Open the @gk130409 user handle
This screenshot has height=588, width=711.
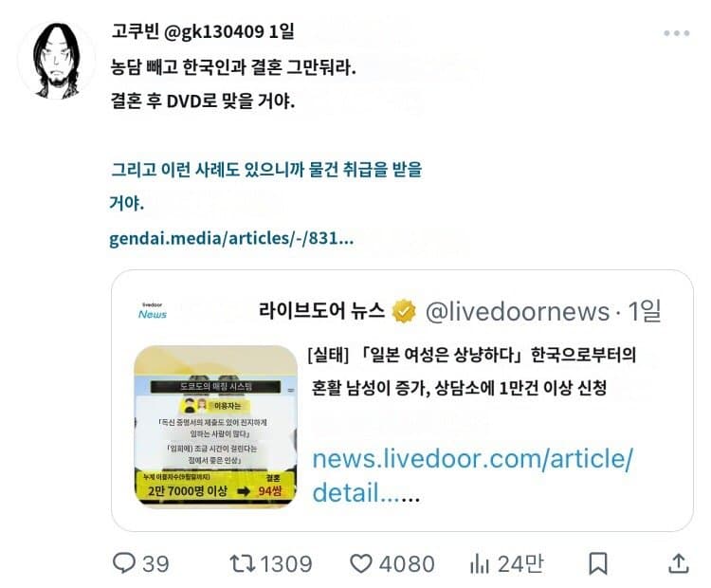213,31
